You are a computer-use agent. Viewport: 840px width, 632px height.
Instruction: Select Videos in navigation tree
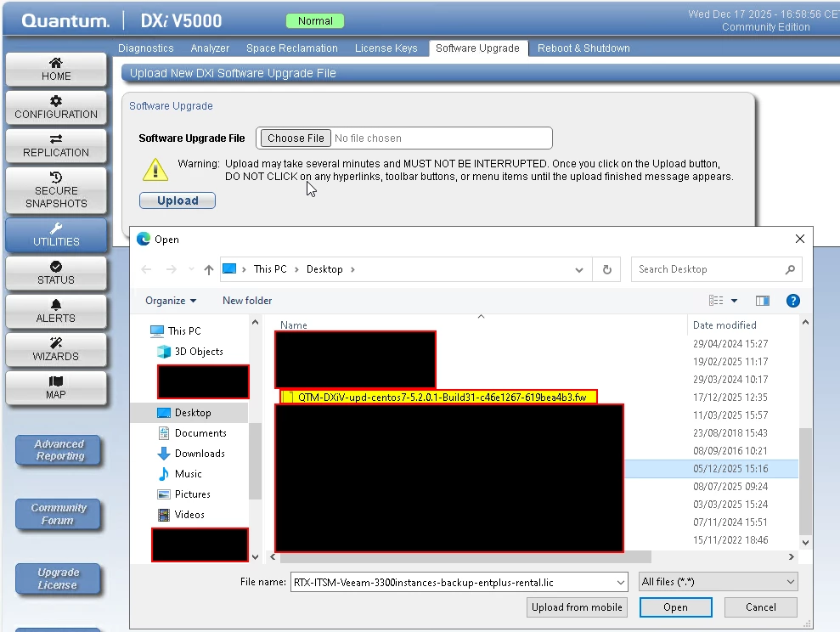[189, 514]
